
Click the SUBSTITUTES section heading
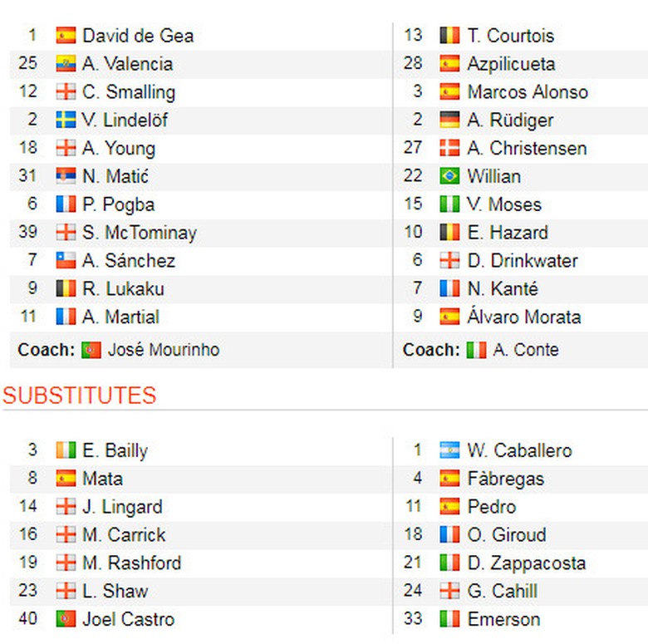tap(79, 396)
